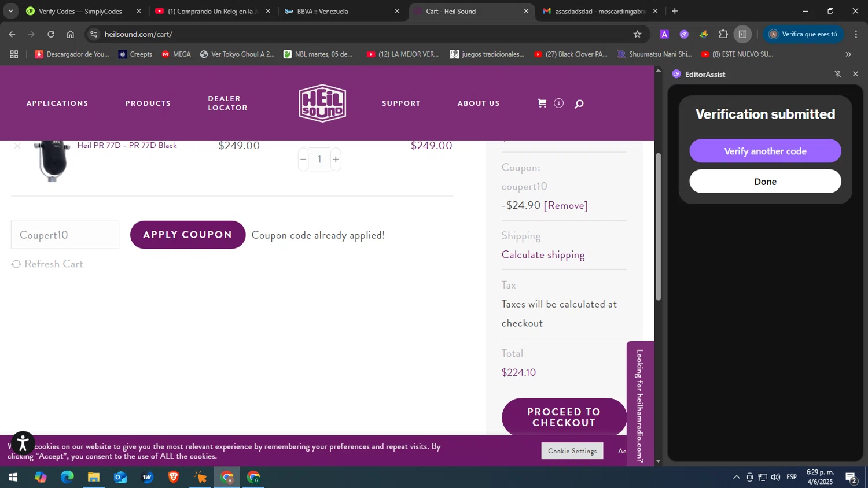The width and height of the screenshot is (868, 488).
Task: Click the coupon code input field
Action: click(x=65, y=235)
